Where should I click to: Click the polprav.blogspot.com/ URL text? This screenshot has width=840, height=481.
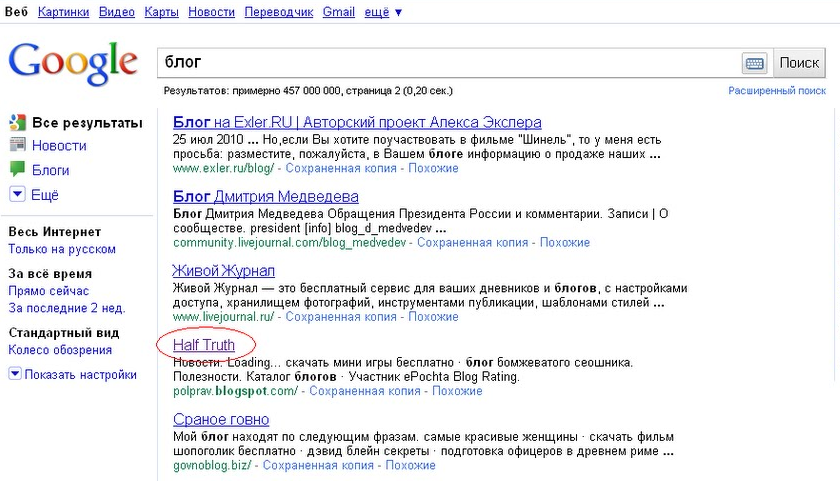point(235,391)
